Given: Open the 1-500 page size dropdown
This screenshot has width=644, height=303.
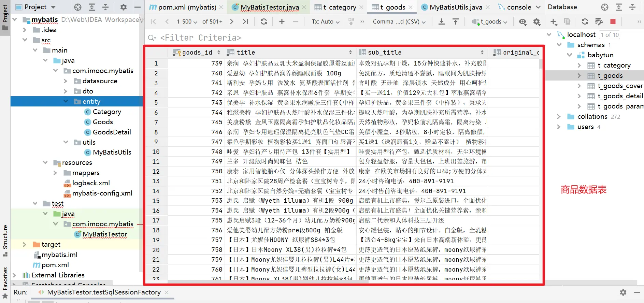Looking at the screenshot, I should (187, 21).
